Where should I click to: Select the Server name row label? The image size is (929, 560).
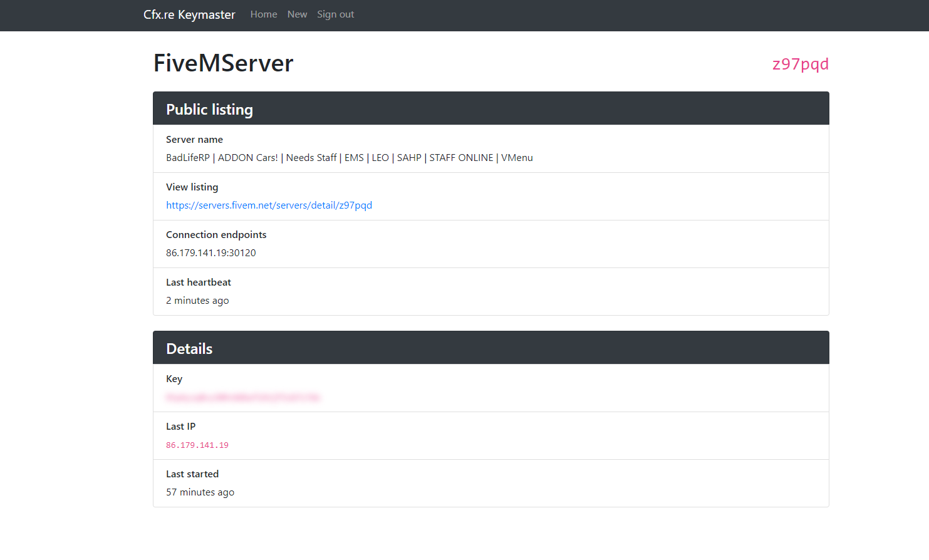coord(194,139)
